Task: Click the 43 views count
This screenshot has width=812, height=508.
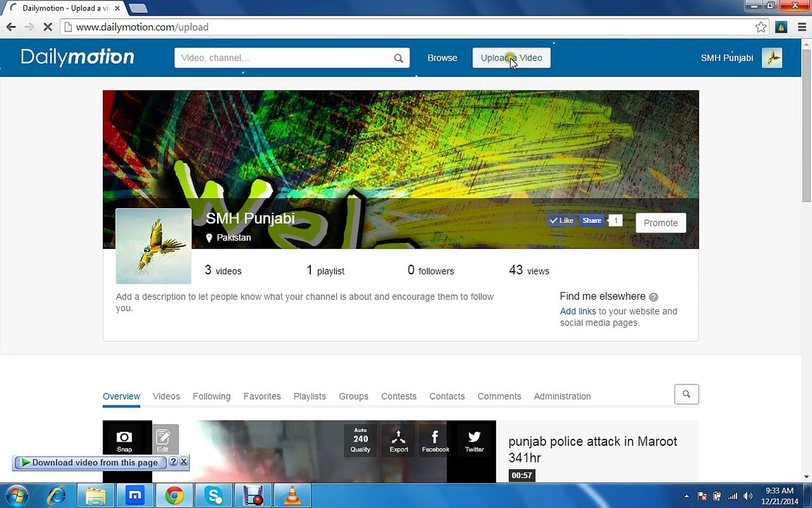Action: [529, 270]
